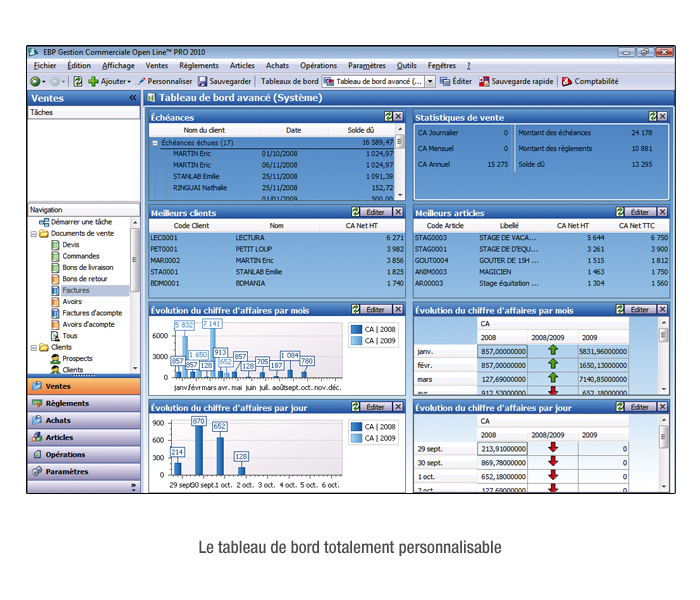This screenshot has height=600, width=700.
Task: Select Devis under Documents de vente
Action: click(x=70, y=244)
